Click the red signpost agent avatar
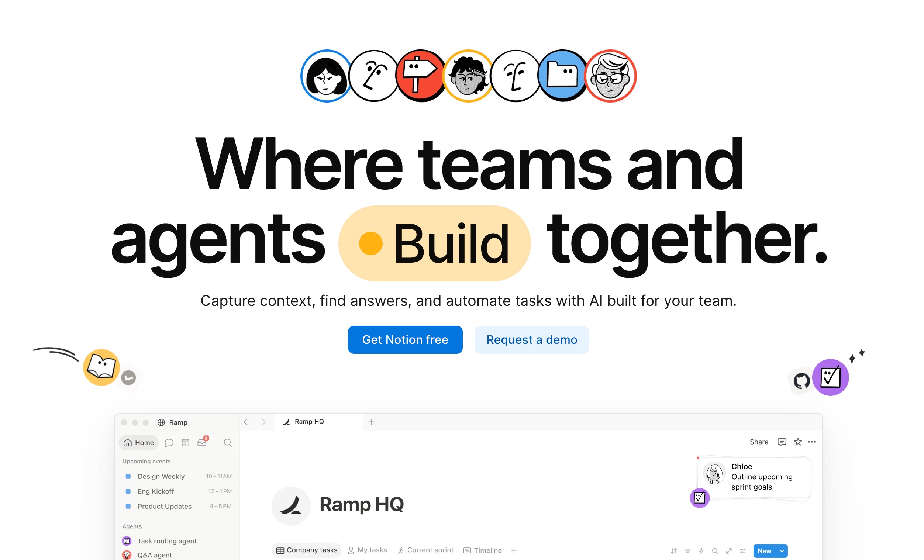Viewport: 924px width, 560px height. coord(420,76)
